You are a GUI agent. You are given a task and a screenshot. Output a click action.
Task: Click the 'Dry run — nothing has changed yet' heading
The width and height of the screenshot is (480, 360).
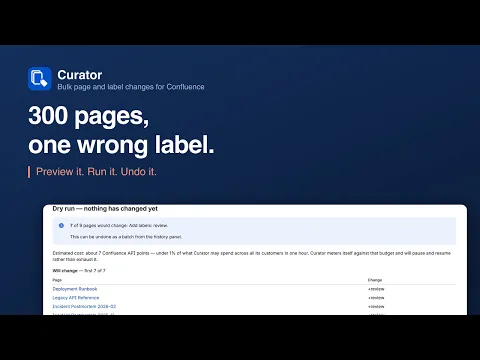[105, 209]
